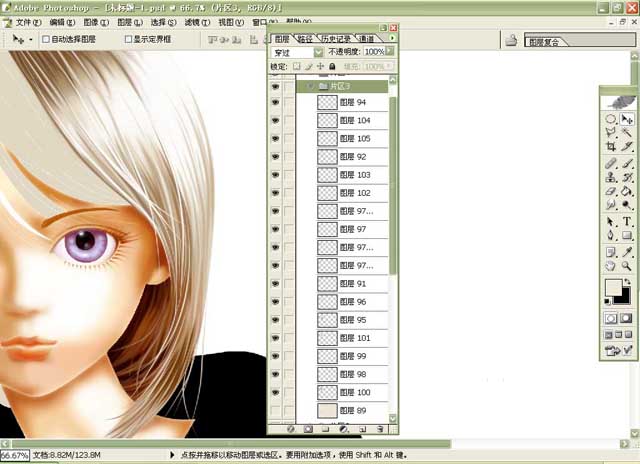Select the Zoom magnifier tool
640x464 pixels.
point(627,266)
